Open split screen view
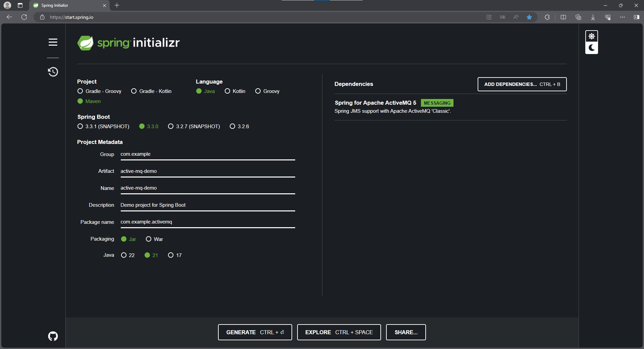 (x=563, y=17)
